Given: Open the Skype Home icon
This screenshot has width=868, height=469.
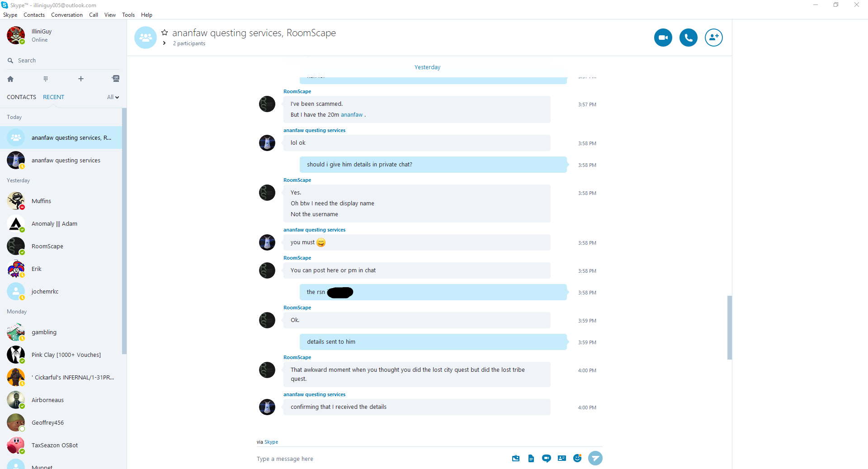Looking at the screenshot, I should tap(10, 79).
